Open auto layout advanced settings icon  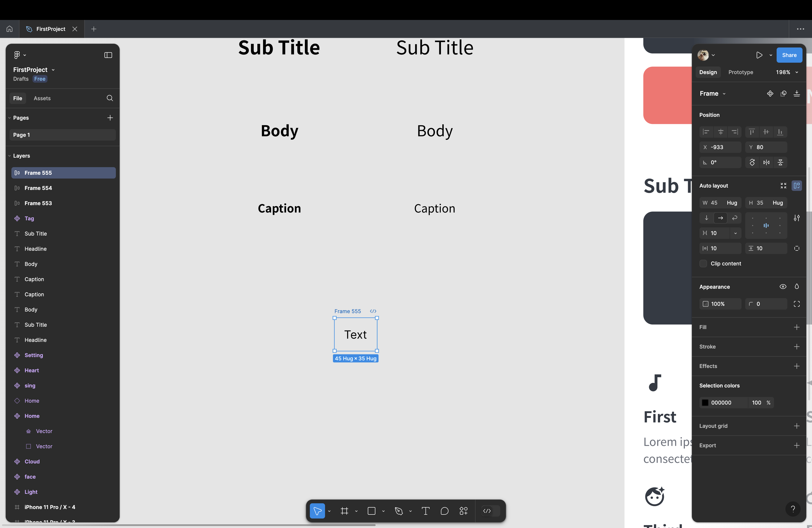point(797,218)
